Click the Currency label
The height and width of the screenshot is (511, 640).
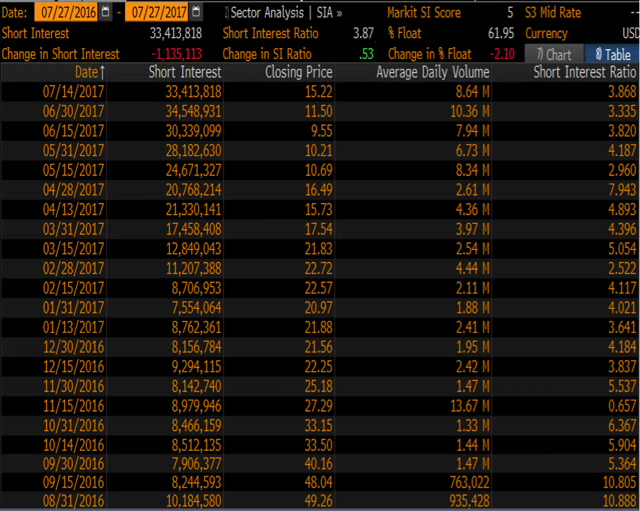tap(546, 33)
